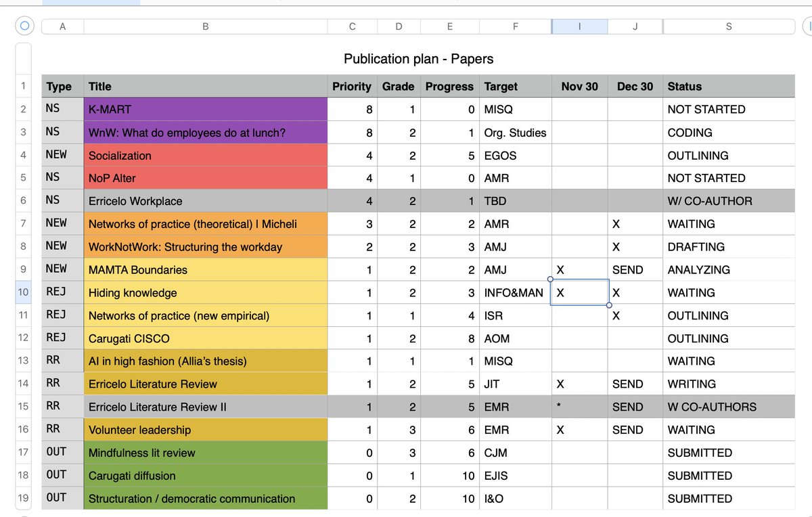This screenshot has height=517, width=812.
Task: Select row 10 header
Action: coord(23,293)
